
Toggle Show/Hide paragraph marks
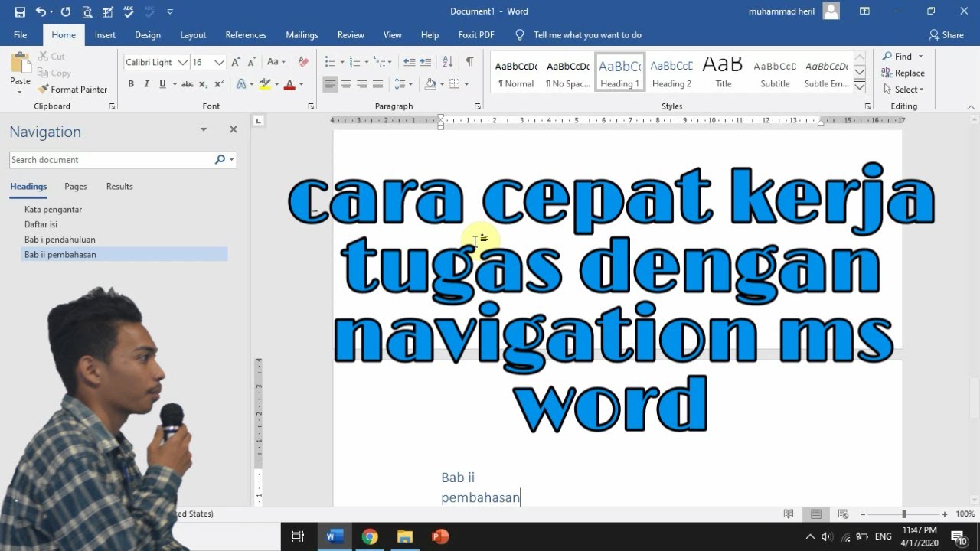point(469,62)
